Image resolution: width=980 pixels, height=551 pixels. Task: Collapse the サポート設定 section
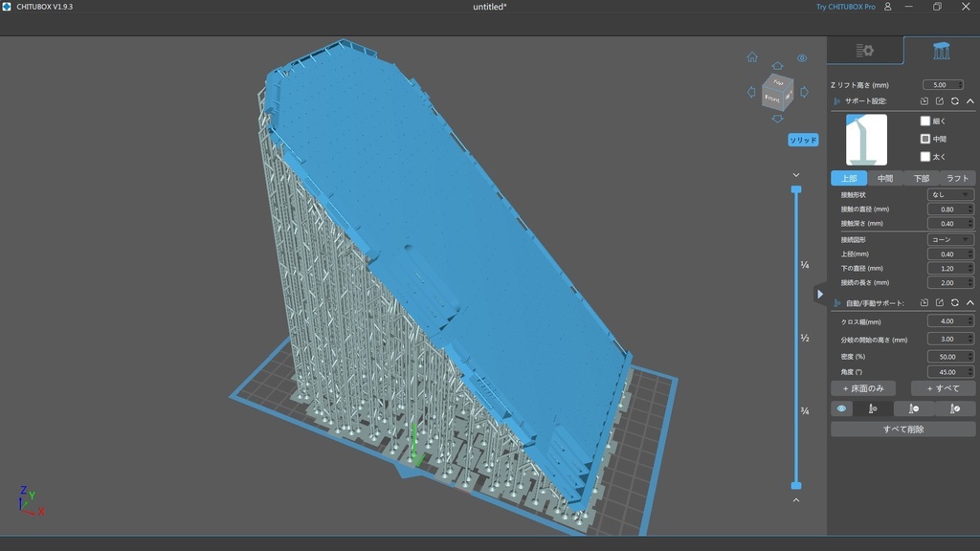pos(970,101)
